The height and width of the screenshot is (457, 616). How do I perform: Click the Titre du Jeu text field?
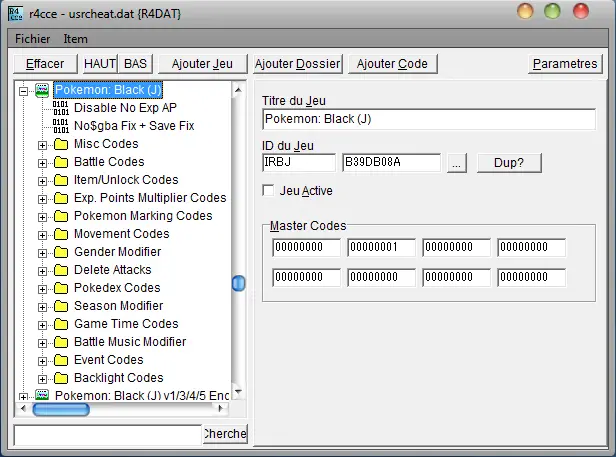pos(429,119)
